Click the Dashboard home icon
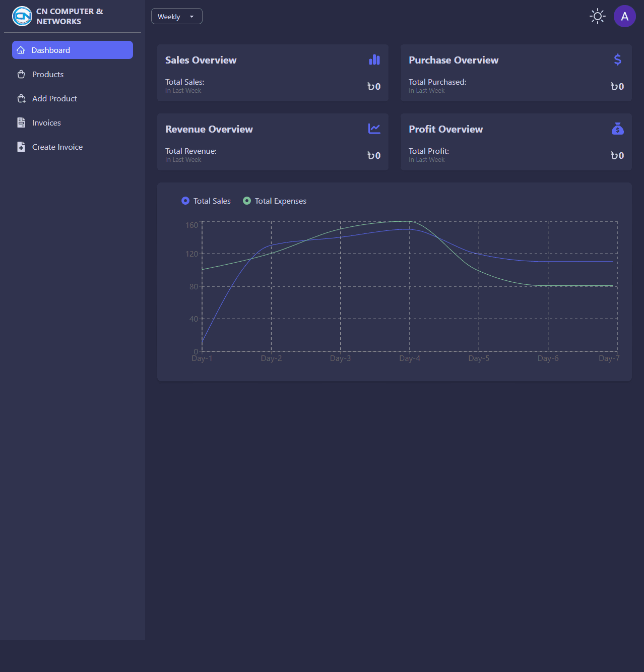 [x=21, y=50]
